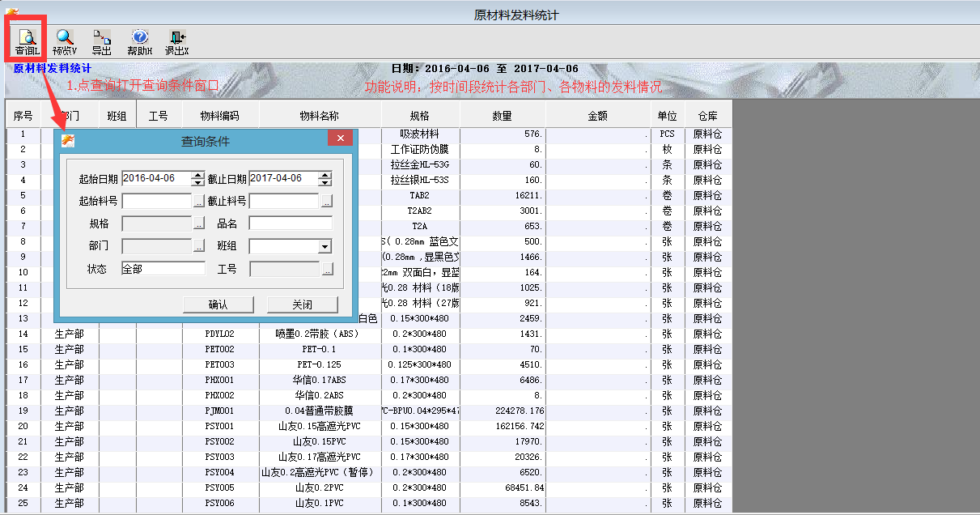
Task: Click the quantity cell 224278.176
Action: tap(503, 411)
